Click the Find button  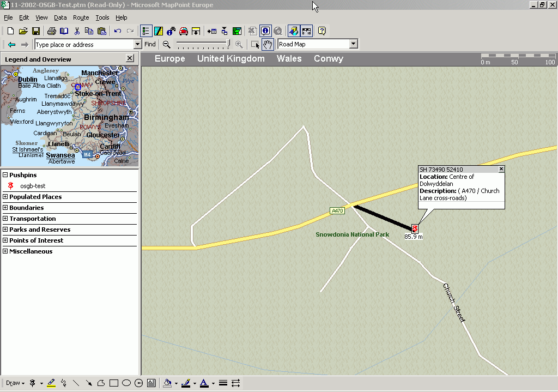[x=150, y=45]
